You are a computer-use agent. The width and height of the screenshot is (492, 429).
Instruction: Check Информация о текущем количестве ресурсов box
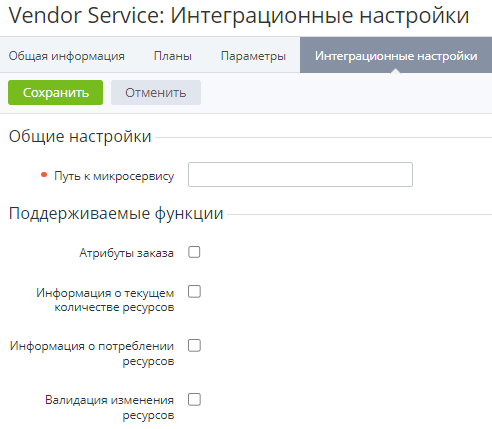[x=194, y=292]
